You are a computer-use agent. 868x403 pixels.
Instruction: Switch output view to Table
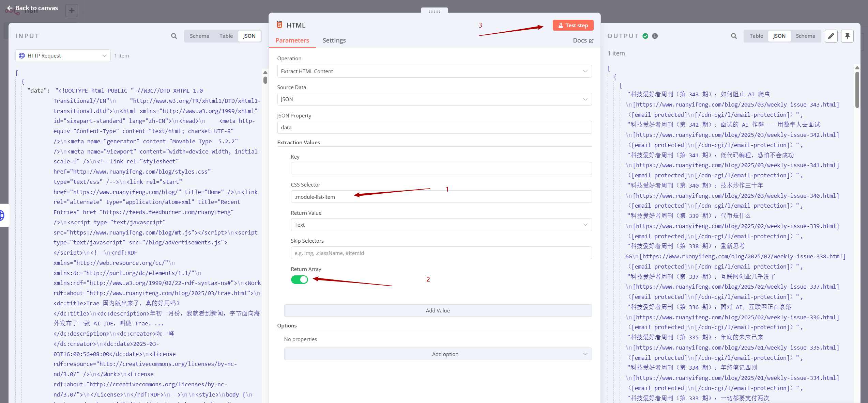[756, 36]
